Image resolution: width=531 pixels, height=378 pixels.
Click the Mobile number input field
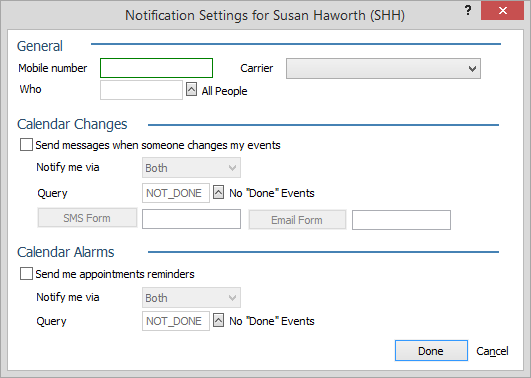[x=156, y=68]
